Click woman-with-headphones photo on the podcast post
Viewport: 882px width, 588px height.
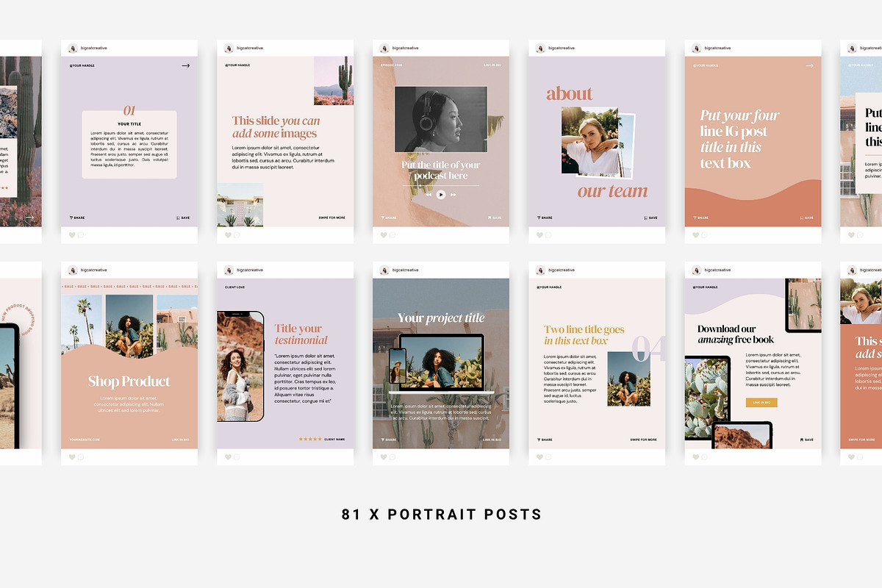coord(440,119)
